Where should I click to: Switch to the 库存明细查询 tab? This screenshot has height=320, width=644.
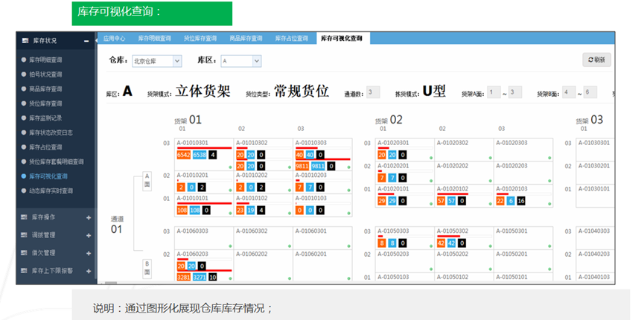tap(155, 37)
